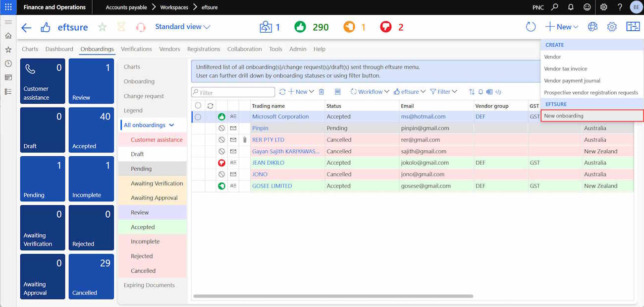Collapse the All onboardings expander
Image resolution: width=644 pixels, height=307 pixels.
click(172, 125)
